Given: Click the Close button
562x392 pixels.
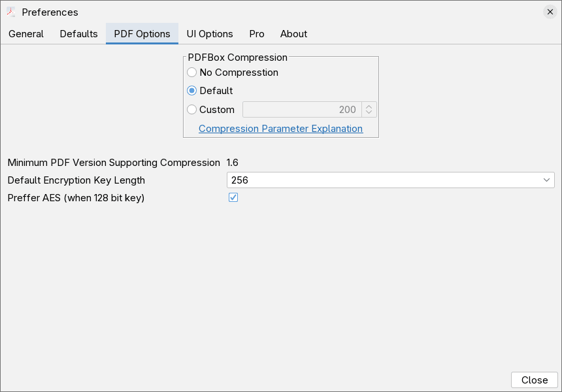Looking at the screenshot, I should click(534, 380).
